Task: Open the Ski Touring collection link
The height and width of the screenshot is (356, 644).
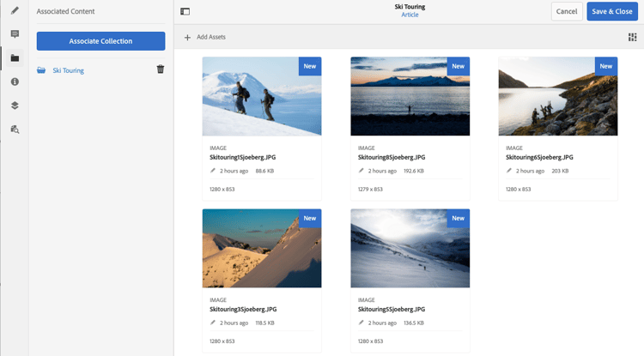Action: 68,70
